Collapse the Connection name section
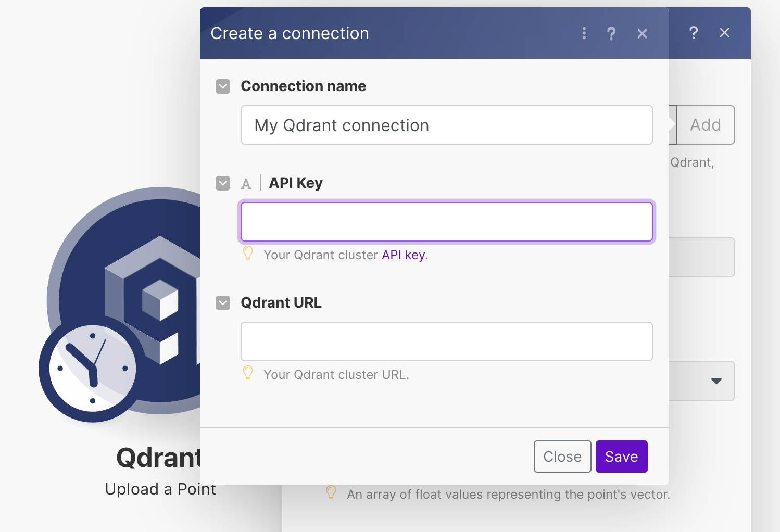The image size is (780, 532). click(x=223, y=86)
